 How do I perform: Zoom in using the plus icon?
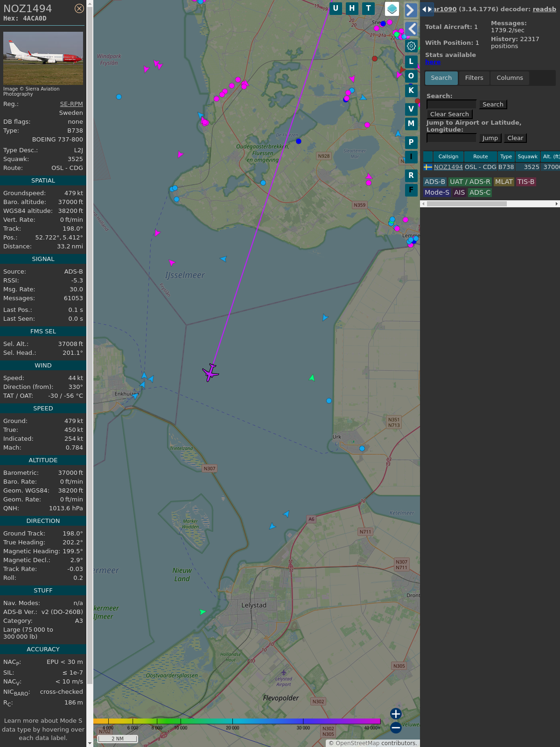396,714
